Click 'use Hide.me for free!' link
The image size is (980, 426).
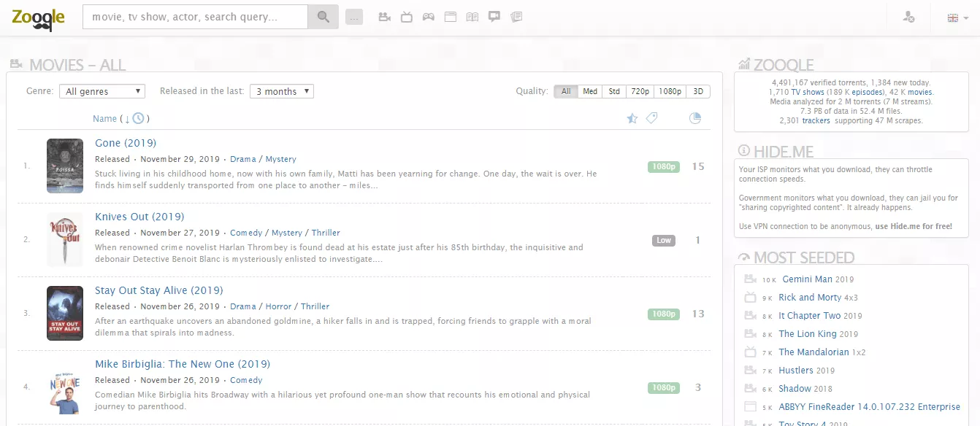click(914, 226)
